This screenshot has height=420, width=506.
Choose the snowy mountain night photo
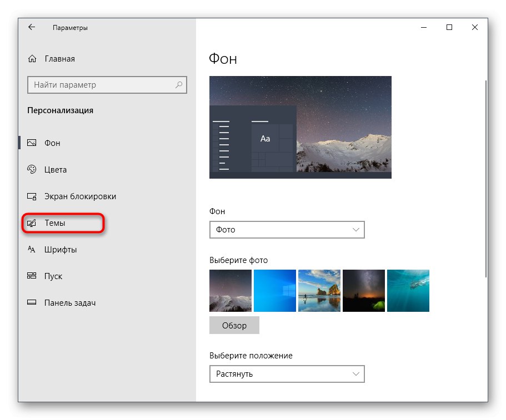coord(231,291)
